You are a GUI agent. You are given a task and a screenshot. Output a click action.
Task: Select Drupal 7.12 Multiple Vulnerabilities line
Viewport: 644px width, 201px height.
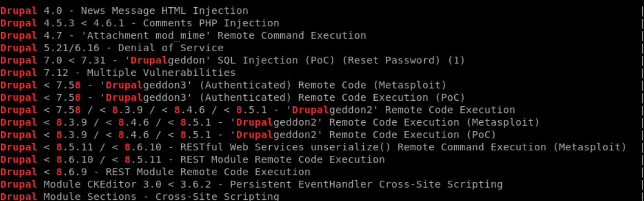(x=118, y=73)
